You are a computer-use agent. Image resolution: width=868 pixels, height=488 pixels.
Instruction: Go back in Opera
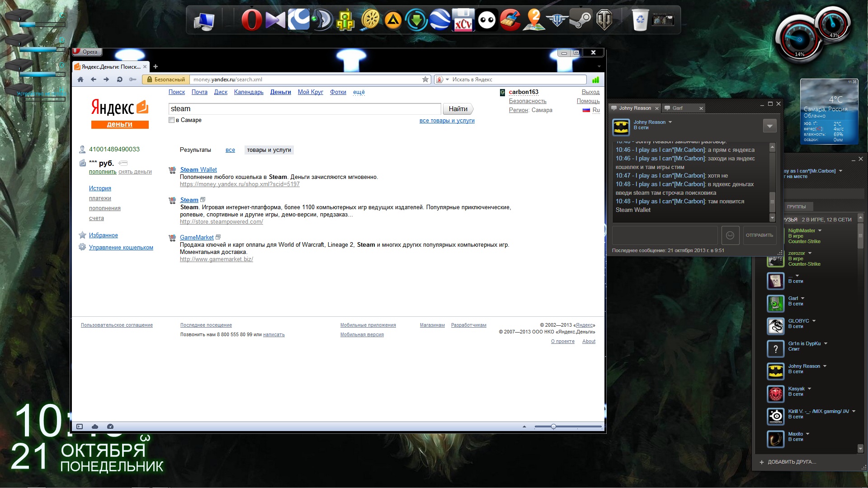(94, 80)
